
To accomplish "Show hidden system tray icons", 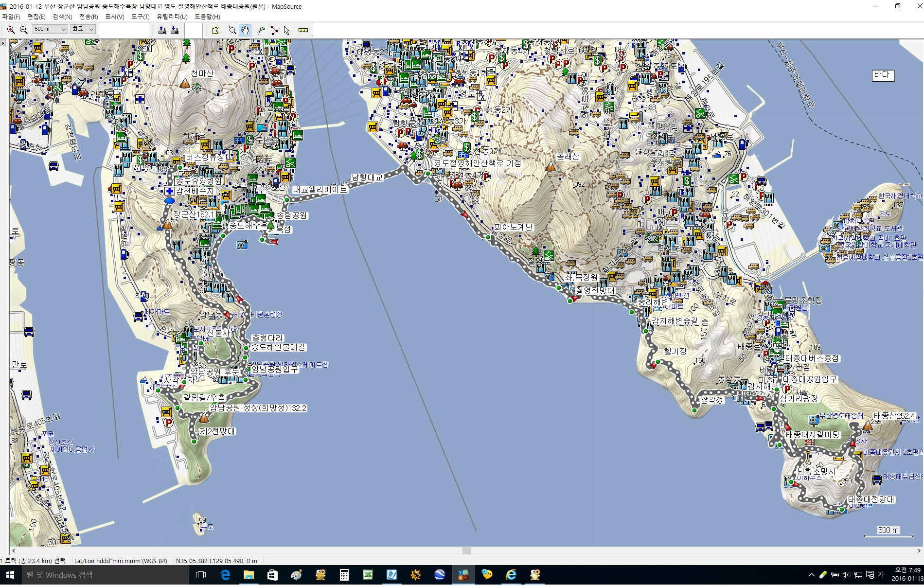I will coord(811,575).
